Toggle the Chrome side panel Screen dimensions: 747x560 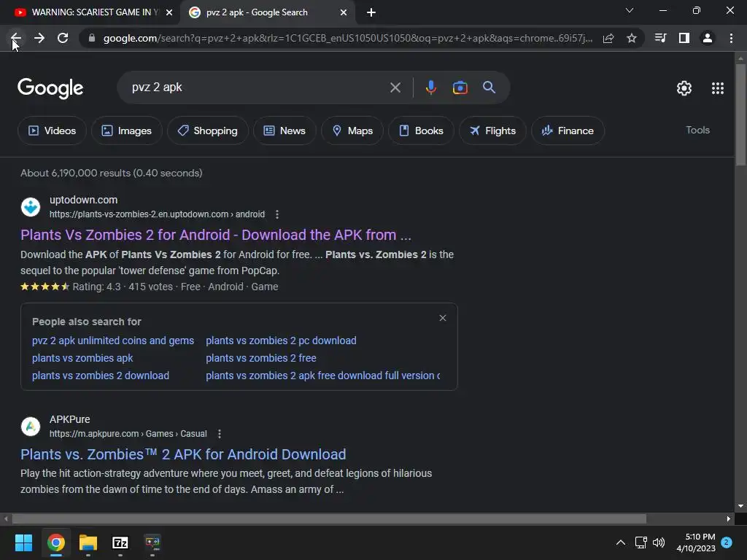(684, 38)
